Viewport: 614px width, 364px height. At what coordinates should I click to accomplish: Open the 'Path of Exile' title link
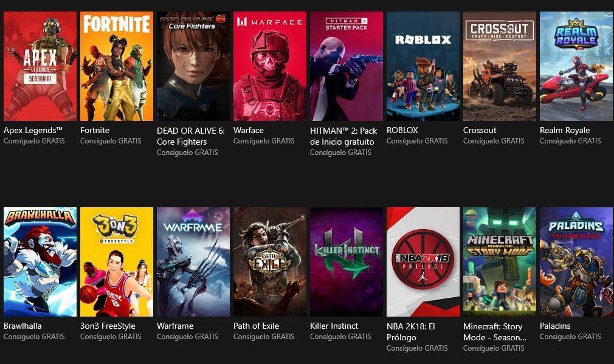(256, 326)
